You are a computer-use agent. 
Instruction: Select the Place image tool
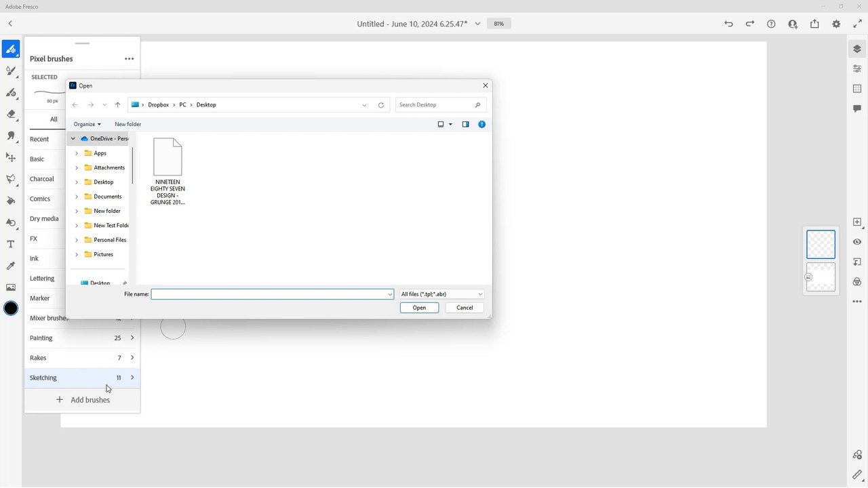[11, 287]
